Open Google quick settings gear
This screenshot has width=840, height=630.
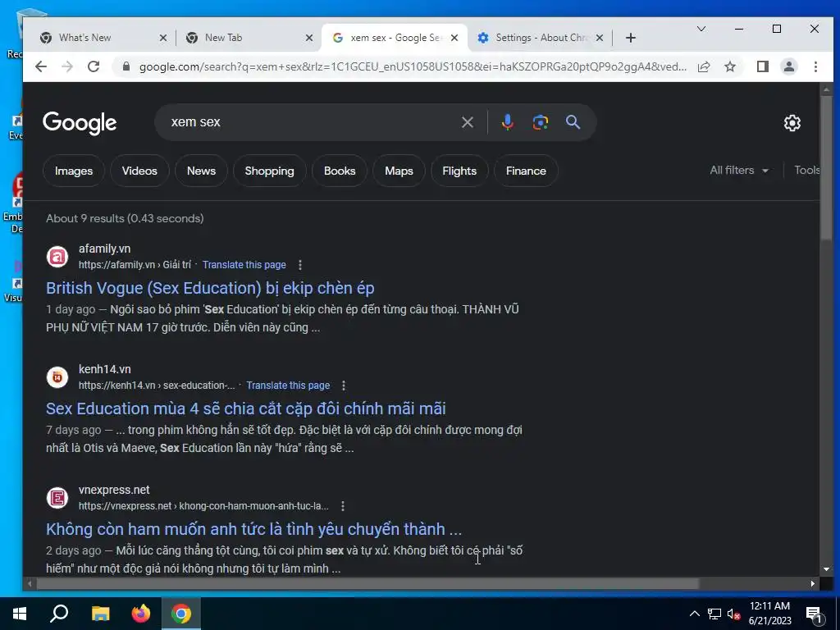(792, 123)
